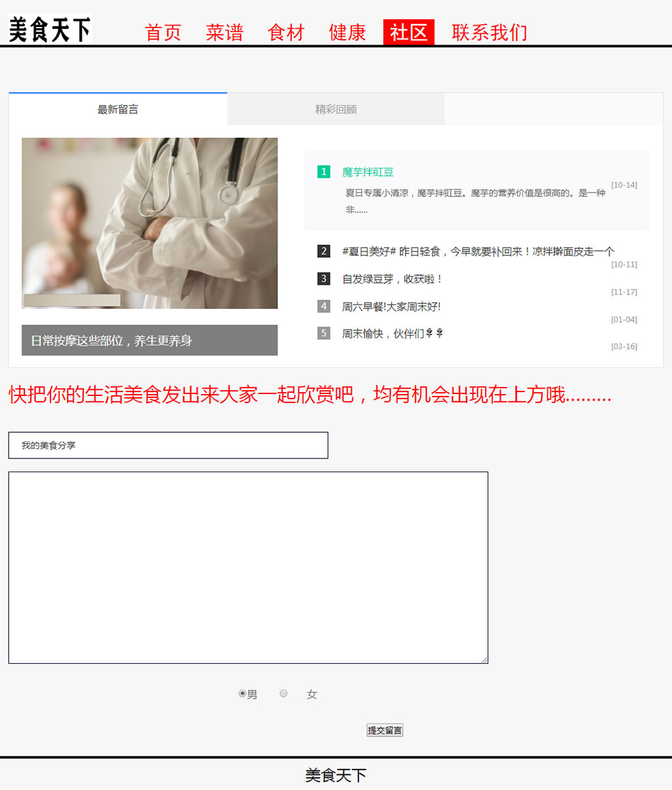Click the green number 1 rank badge
Screen dimensions: 672x790
click(324, 172)
